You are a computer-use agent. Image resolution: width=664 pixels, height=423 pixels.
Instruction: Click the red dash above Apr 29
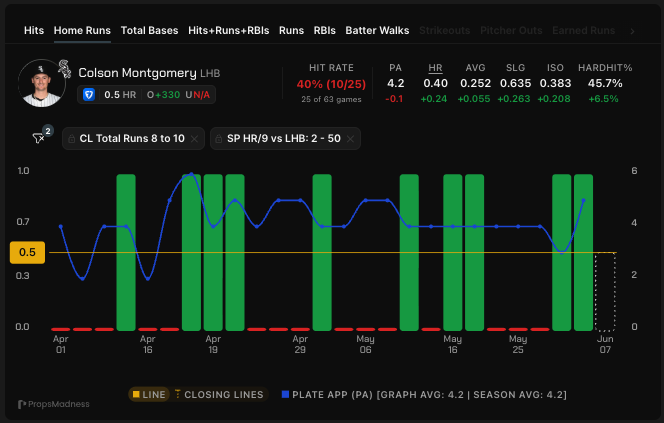[300, 329]
